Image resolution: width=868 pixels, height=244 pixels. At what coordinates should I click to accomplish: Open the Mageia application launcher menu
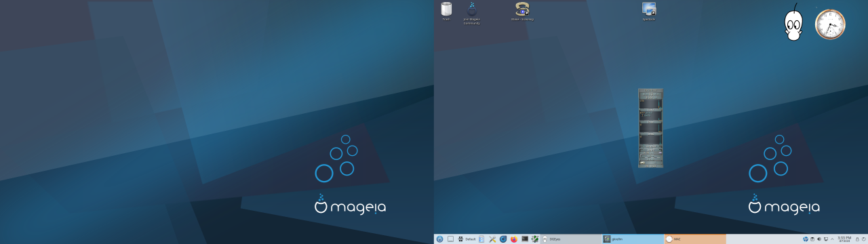439,239
